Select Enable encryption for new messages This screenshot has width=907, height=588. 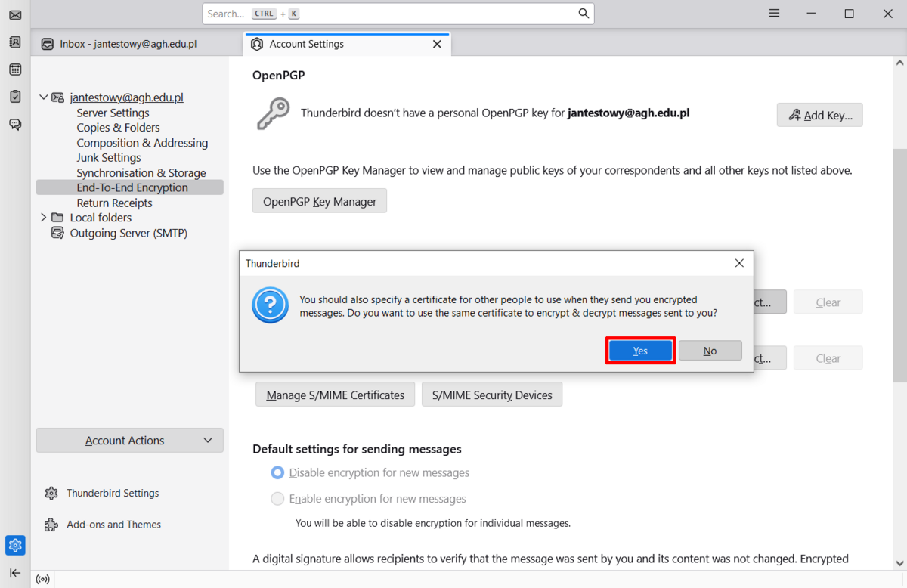click(277, 499)
